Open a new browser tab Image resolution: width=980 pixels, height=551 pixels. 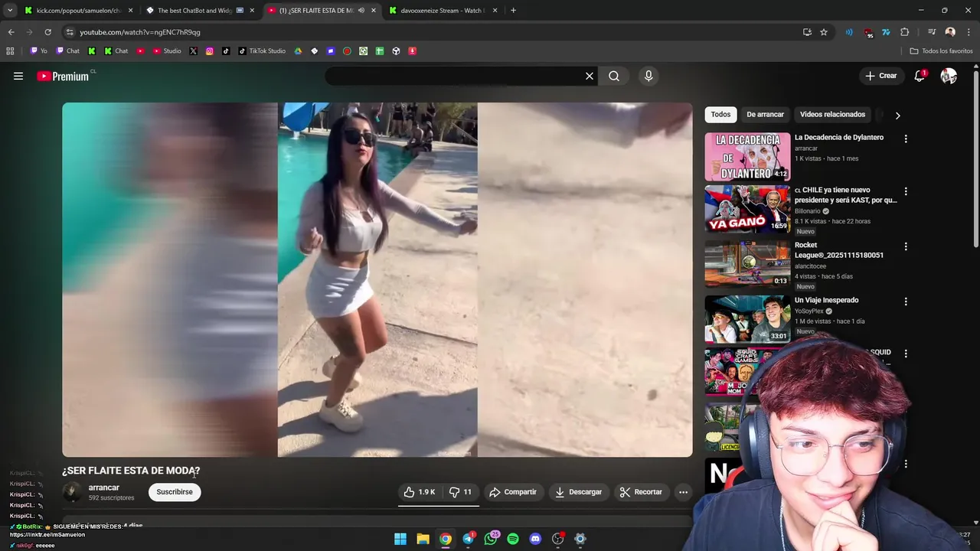pos(513,11)
